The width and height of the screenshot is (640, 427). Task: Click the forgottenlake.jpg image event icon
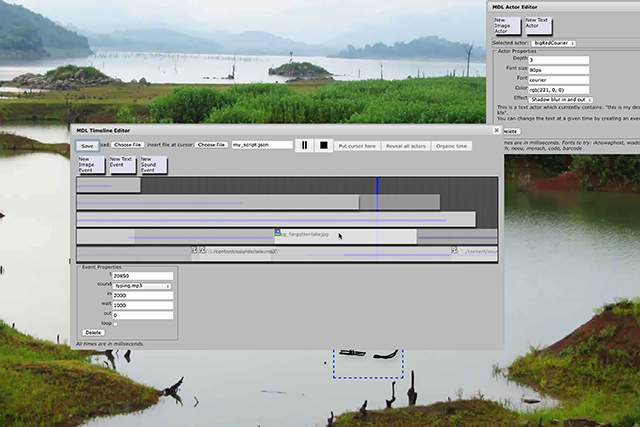[x=278, y=233]
